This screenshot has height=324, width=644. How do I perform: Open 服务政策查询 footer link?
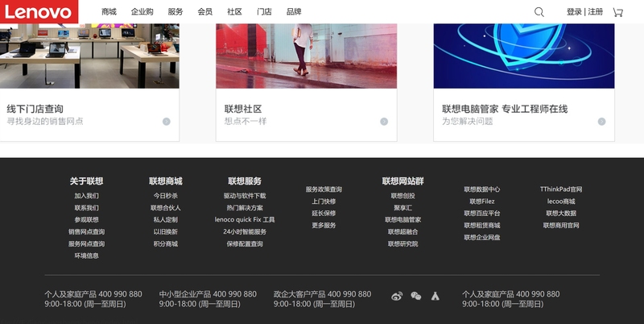pos(324,189)
